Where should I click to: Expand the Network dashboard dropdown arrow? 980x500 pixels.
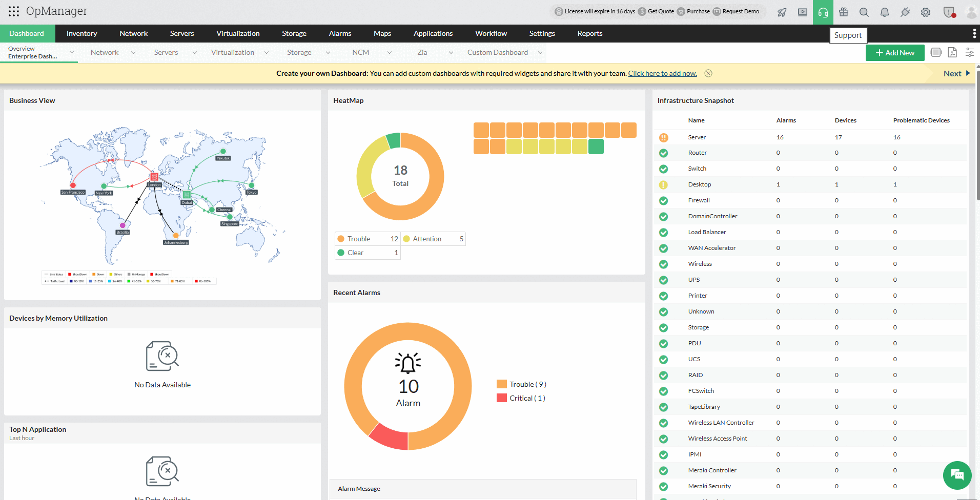pyautogui.click(x=133, y=52)
